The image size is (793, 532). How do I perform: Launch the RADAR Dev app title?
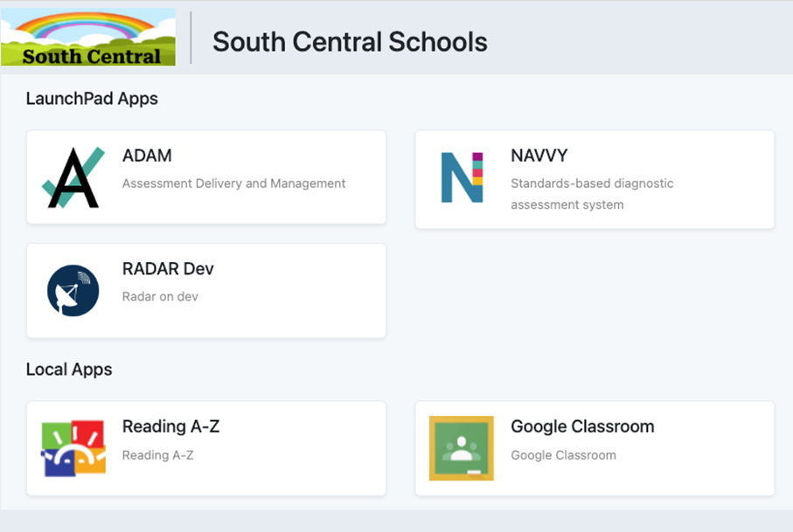(168, 269)
